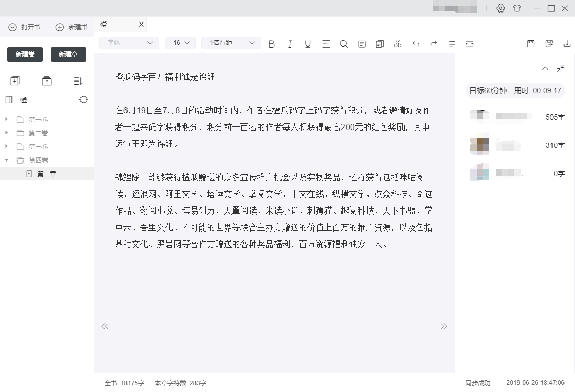Click the 新建卷 button
The width and height of the screenshot is (575, 392).
click(25, 54)
